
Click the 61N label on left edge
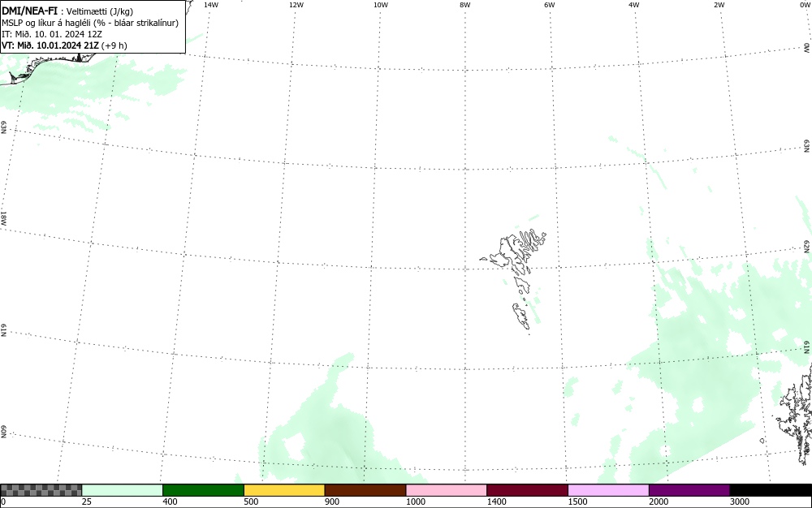pyautogui.click(x=3, y=331)
